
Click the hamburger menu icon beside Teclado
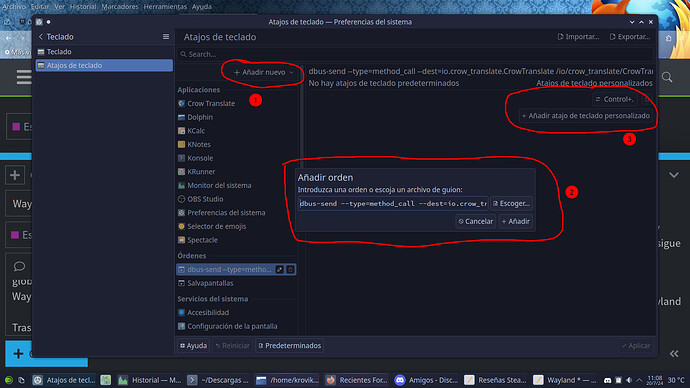pos(166,37)
